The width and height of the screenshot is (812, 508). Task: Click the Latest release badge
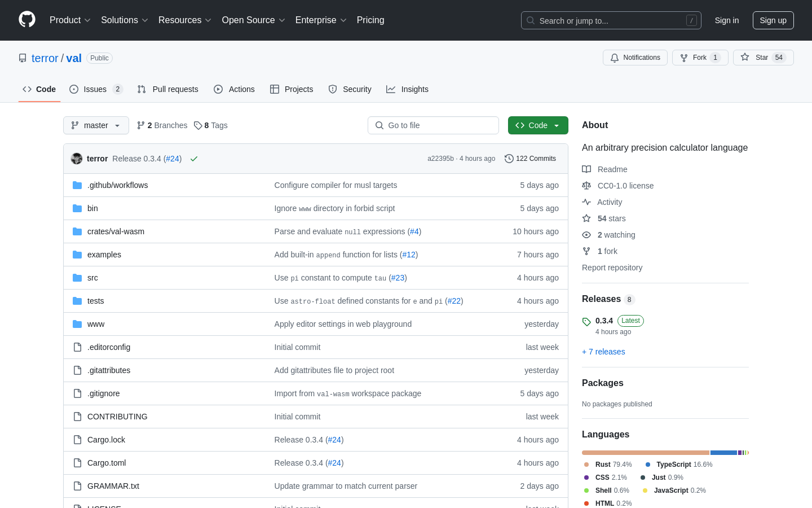(630, 321)
